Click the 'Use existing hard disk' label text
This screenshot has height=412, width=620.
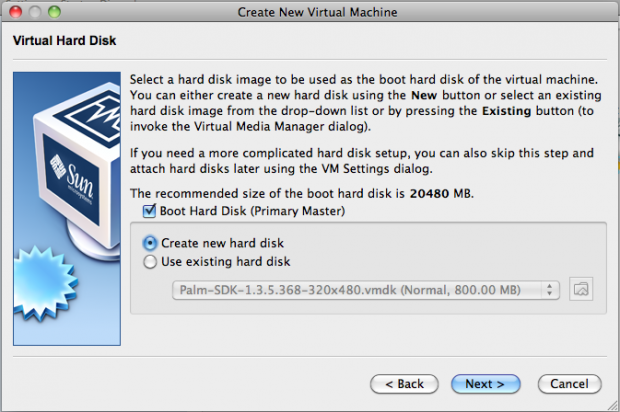tap(225, 261)
